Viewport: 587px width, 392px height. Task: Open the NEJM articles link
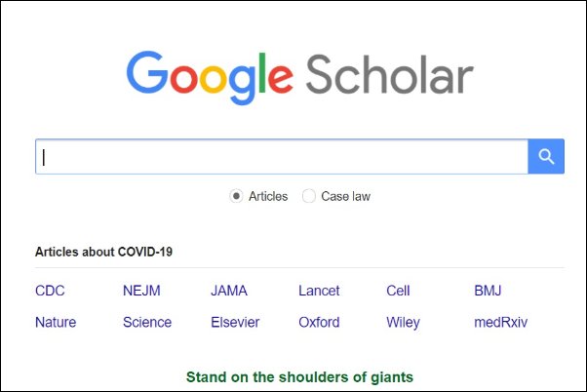pos(141,291)
